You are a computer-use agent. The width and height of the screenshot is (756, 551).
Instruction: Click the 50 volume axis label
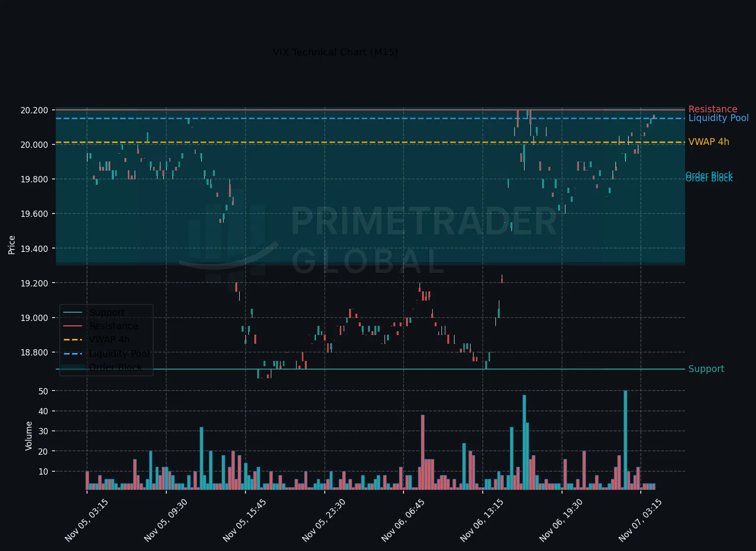[x=43, y=391]
